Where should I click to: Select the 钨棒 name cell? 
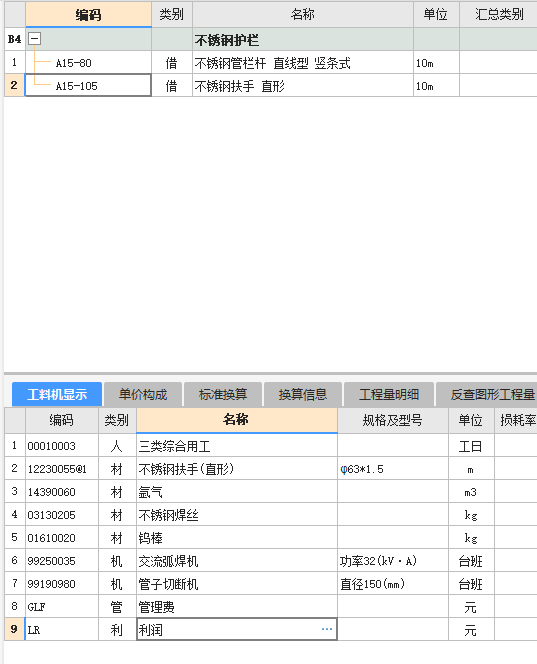[237, 537]
